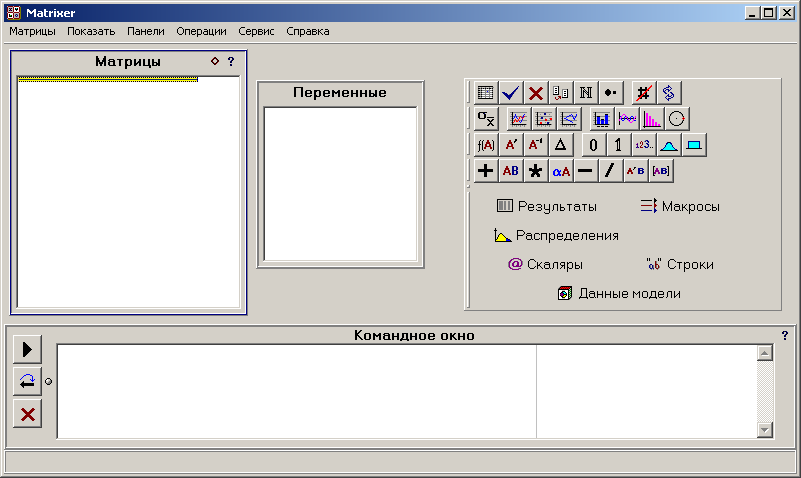
Task: Create ones matrix with 1 icon
Action: tap(619, 145)
